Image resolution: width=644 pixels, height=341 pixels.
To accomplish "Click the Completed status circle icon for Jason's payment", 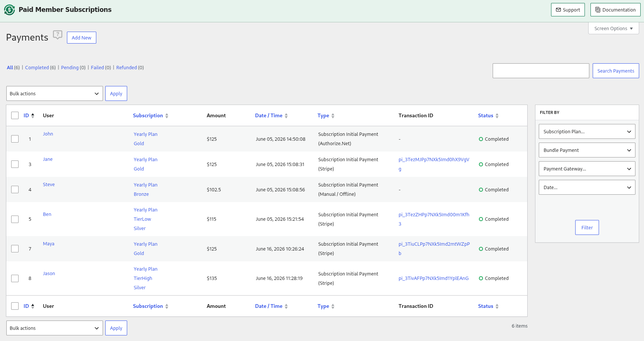I will point(481,278).
